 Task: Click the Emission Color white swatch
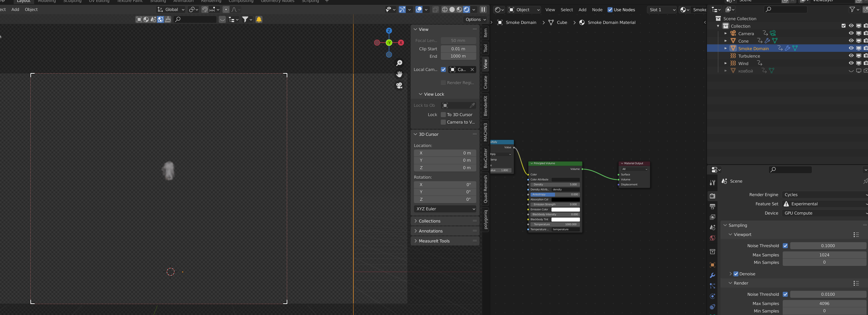pyautogui.click(x=565, y=210)
